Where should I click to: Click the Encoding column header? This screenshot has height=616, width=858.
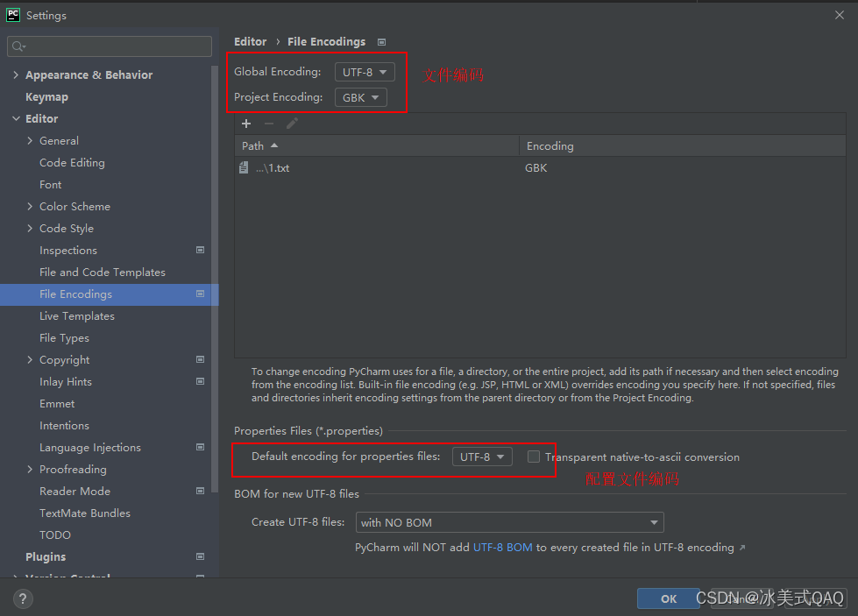[x=683, y=146]
